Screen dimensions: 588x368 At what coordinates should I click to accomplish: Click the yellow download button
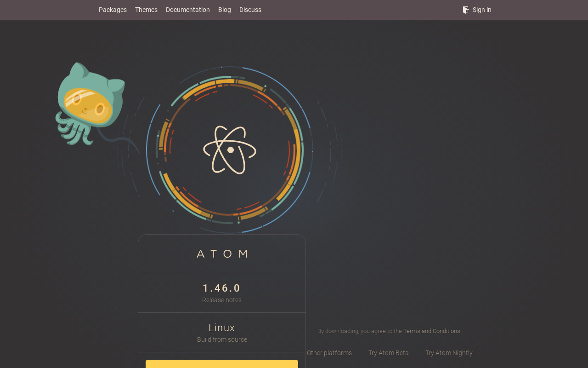click(x=222, y=364)
